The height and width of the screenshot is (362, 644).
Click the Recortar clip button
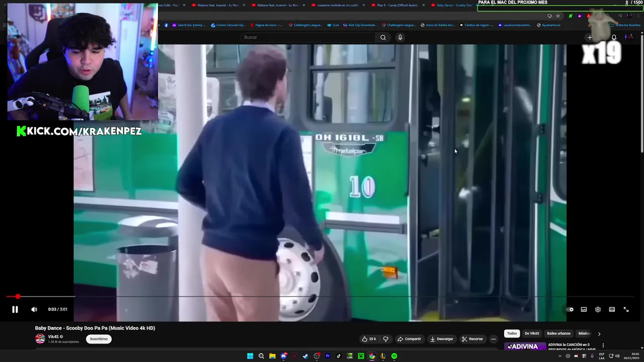pos(472,339)
